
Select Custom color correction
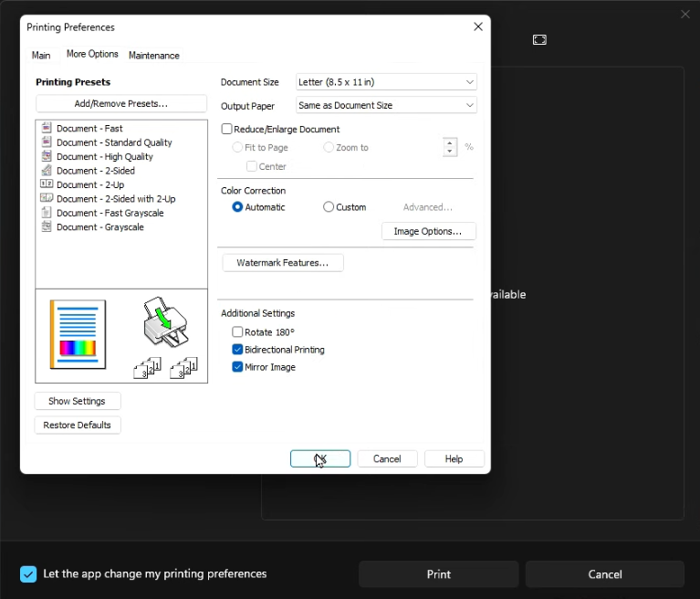click(329, 206)
